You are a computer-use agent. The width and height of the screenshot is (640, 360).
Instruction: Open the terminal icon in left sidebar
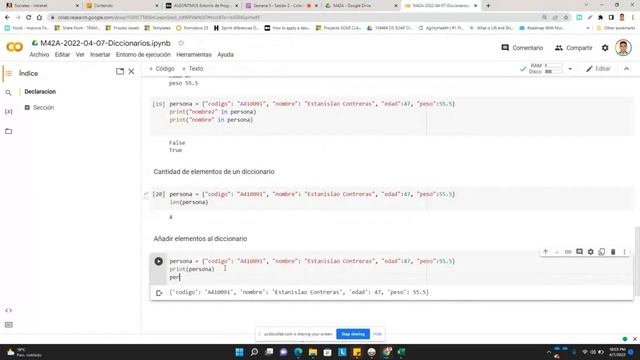9,325
